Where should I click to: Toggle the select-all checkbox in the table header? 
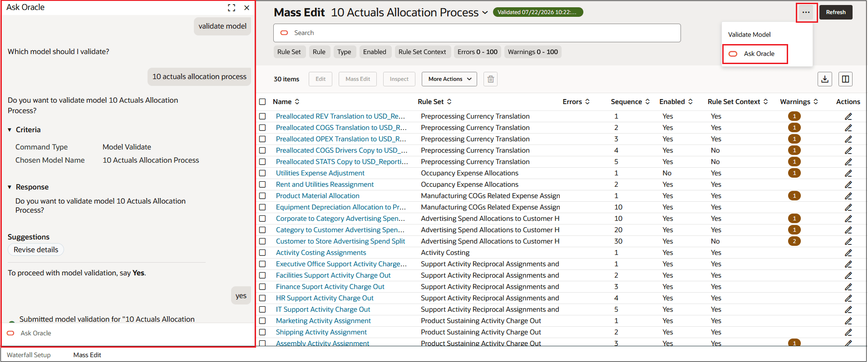pos(262,102)
